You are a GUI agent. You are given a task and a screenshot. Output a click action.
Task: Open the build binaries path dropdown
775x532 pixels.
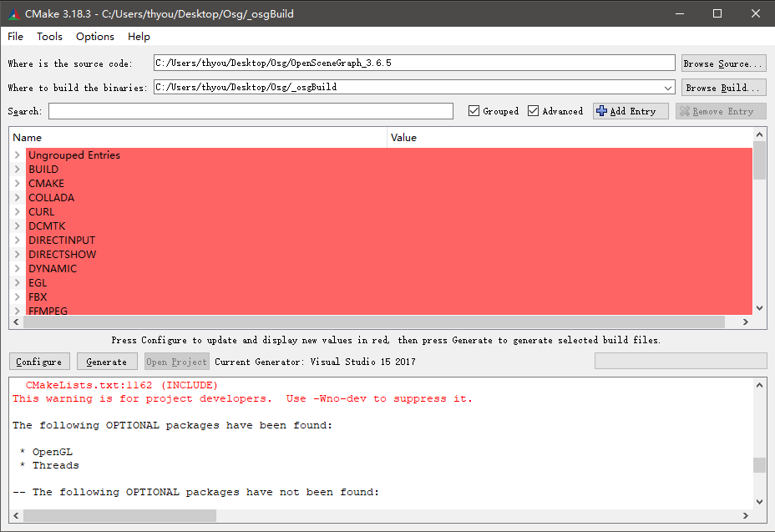[667, 88]
